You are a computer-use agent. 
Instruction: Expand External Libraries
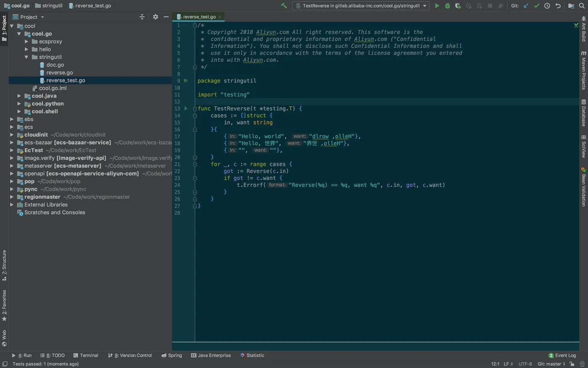12,205
